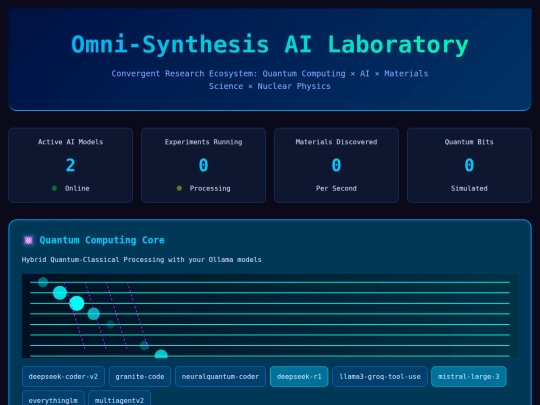
Task: Open the Experiments Running stat card
Action: (204, 165)
